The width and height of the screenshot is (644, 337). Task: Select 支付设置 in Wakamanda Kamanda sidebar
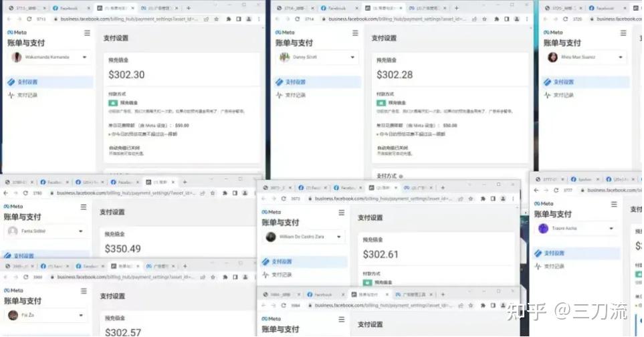[48, 82]
